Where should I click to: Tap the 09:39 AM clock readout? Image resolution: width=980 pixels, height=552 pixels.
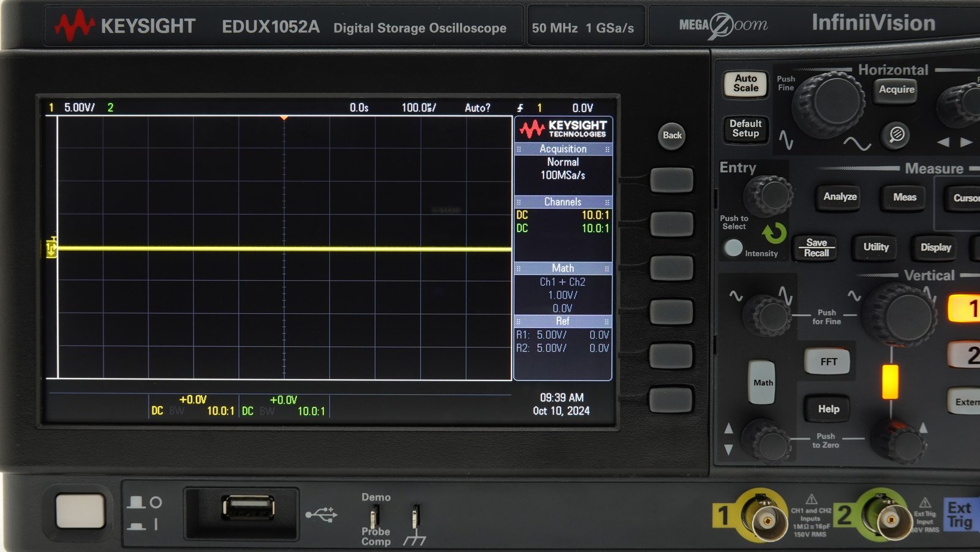562,398
